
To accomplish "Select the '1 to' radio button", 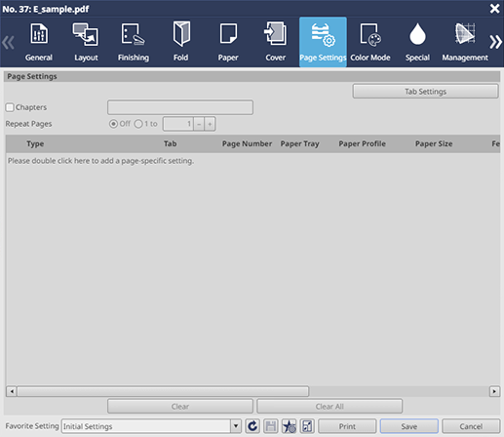I will tap(138, 124).
